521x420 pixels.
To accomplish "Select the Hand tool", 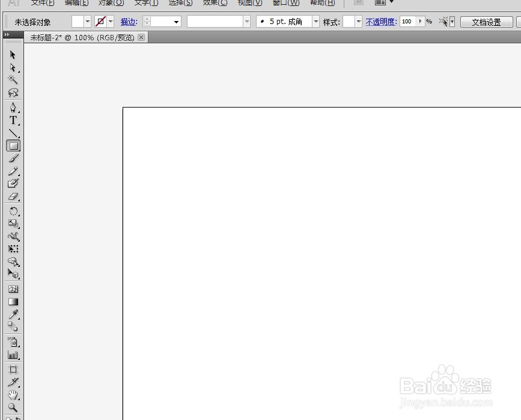I will click(x=13, y=395).
